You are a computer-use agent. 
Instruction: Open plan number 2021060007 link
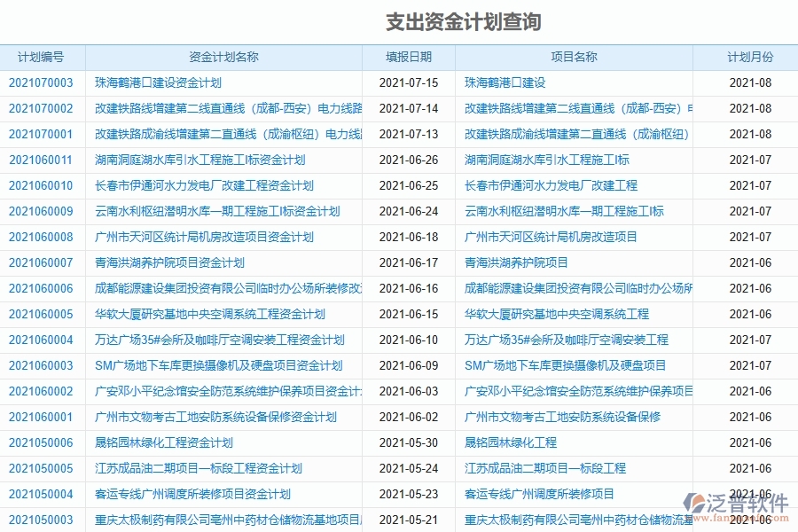tap(36, 262)
